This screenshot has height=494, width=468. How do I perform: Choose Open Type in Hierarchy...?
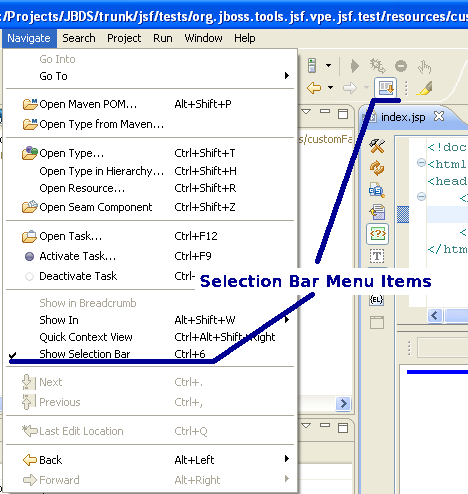click(x=150, y=171)
